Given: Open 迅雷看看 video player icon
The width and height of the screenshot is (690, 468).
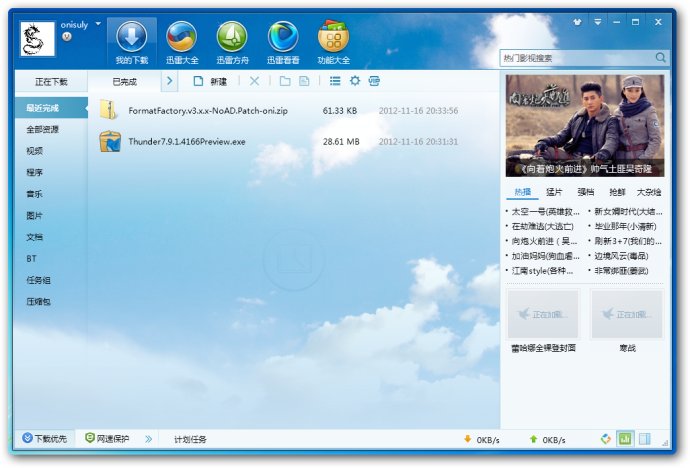Looking at the screenshot, I should click(x=283, y=43).
